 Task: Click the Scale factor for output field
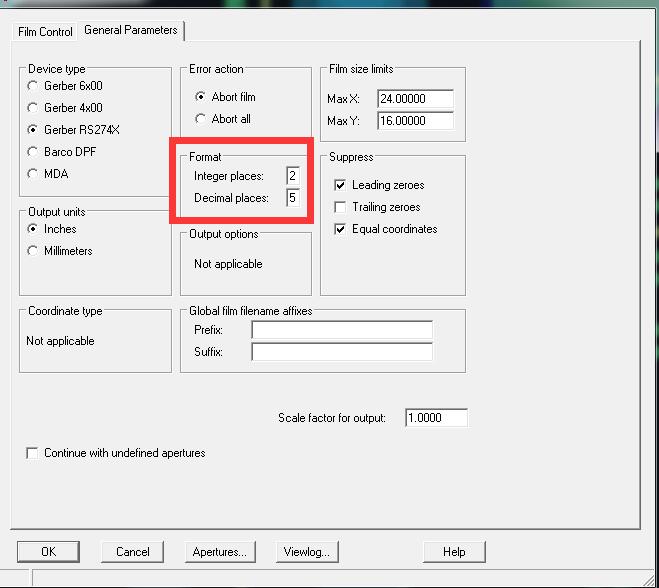(x=436, y=418)
